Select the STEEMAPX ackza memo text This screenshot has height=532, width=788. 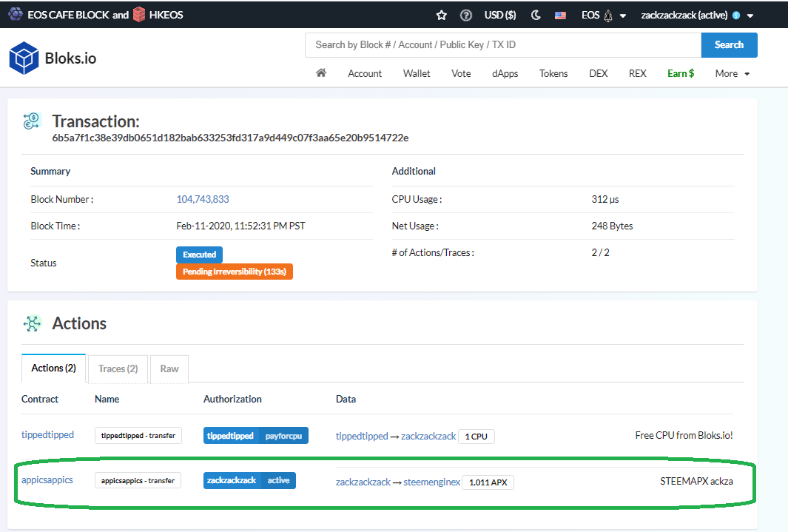tap(696, 481)
